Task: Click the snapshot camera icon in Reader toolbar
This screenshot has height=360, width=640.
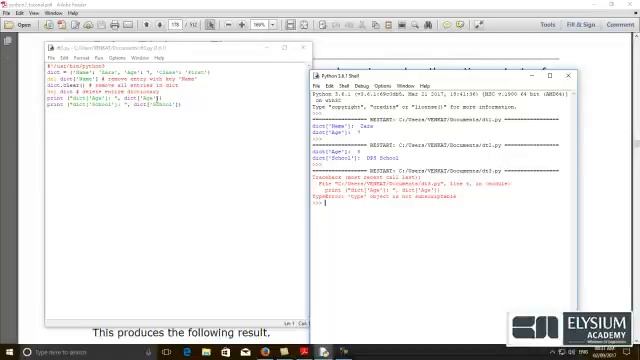Action: [x=402, y=25]
